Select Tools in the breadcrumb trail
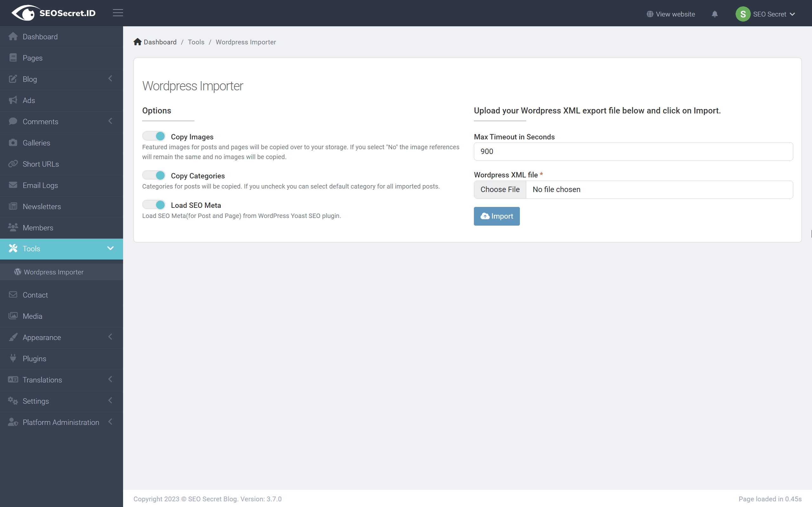This screenshot has height=507, width=812. [x=196, y=42]
